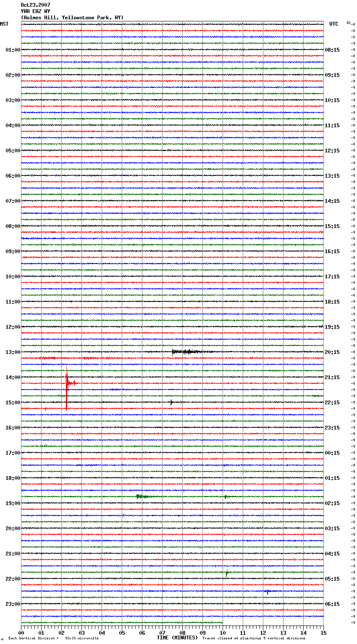Click the "18:15" UTC time label
The height and width of the screenshot is (644, 357).
[332, 302]
